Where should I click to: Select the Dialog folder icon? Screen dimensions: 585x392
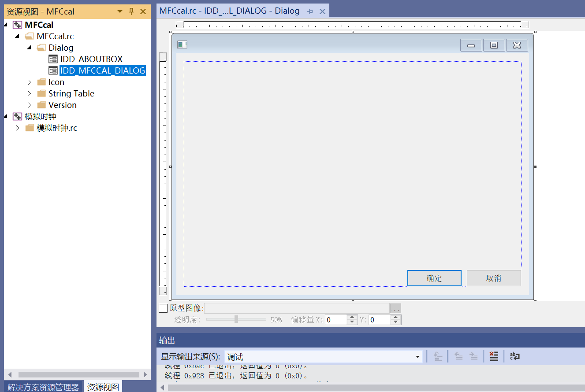tap(41, 48)
